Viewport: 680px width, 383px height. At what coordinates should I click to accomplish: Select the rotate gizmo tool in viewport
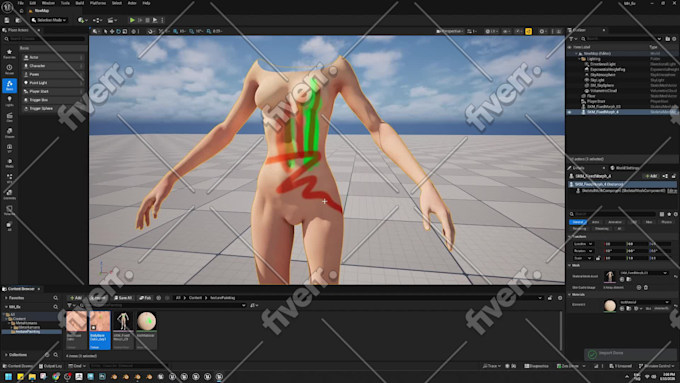click(x=118, y=31)
